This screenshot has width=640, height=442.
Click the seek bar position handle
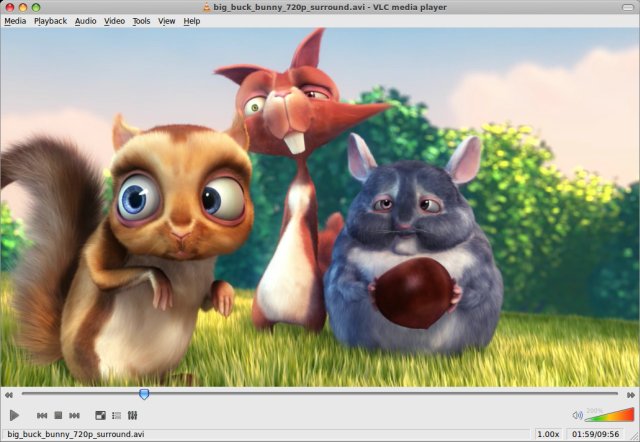tap(144, 394)
